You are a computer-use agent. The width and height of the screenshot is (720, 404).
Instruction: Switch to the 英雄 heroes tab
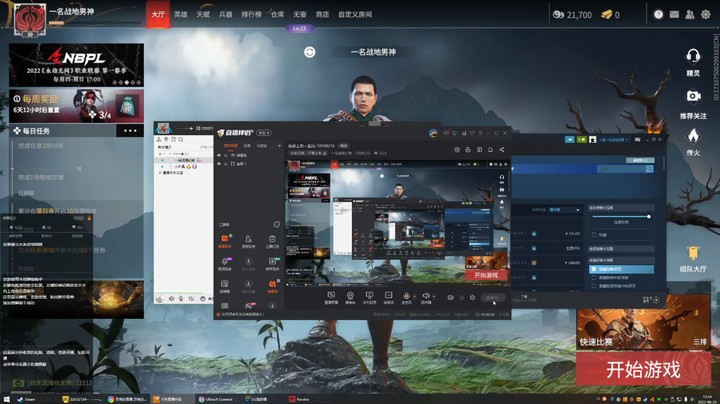point(180,14)
